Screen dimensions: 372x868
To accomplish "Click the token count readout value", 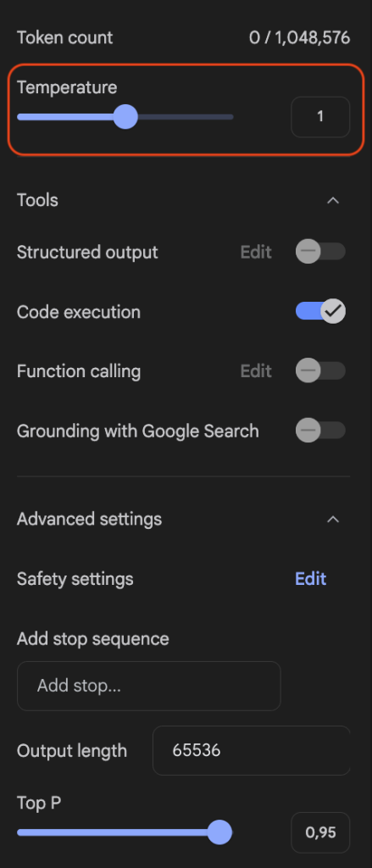I will pos(299,37).
